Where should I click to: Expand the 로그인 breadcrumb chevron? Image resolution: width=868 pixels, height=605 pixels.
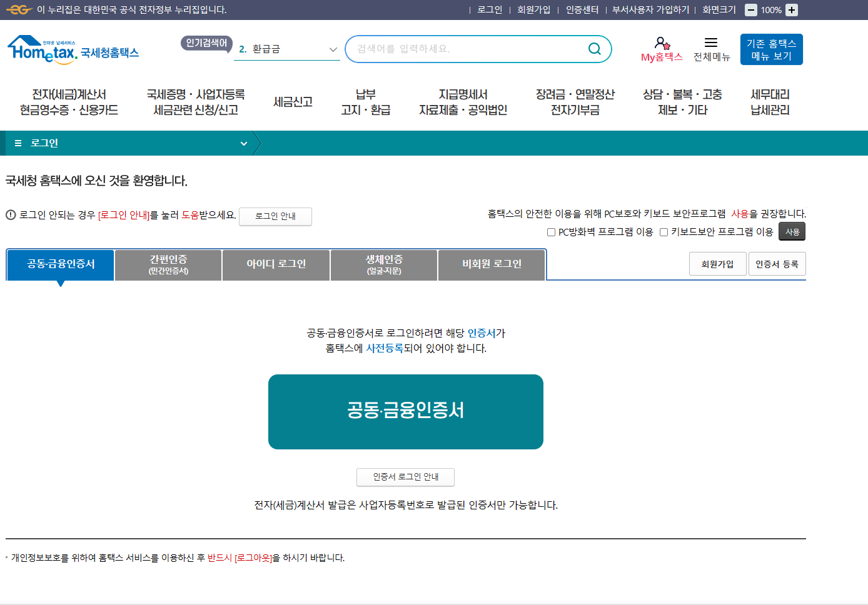tap(244, 143)
